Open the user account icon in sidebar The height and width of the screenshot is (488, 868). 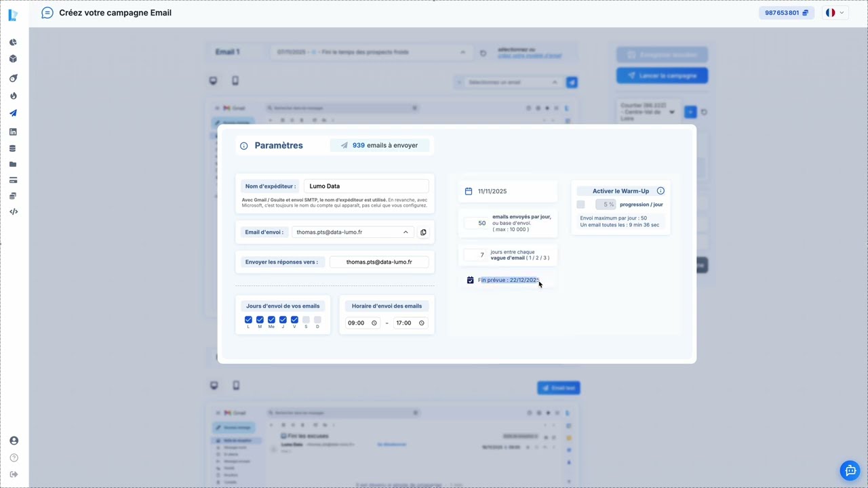14,441
